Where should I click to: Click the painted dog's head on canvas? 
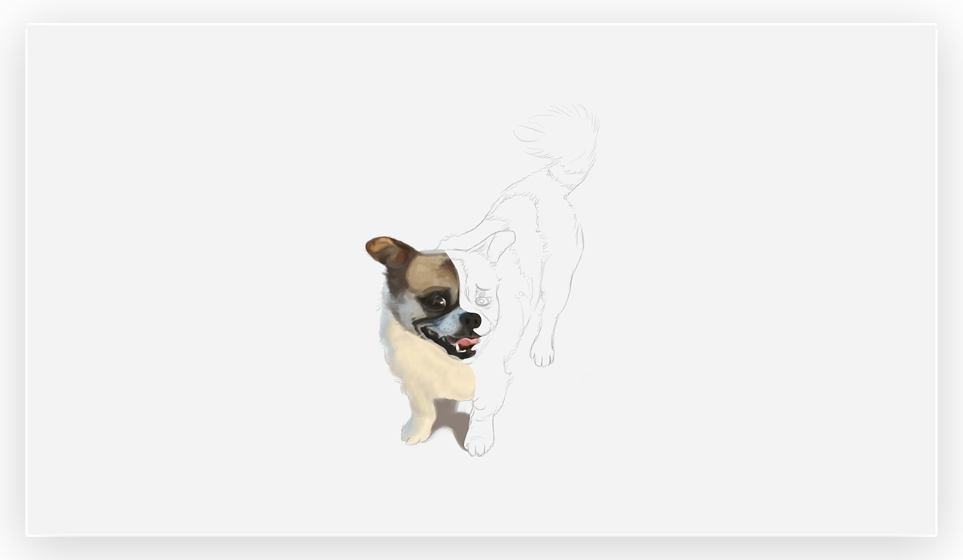point(425,298)
